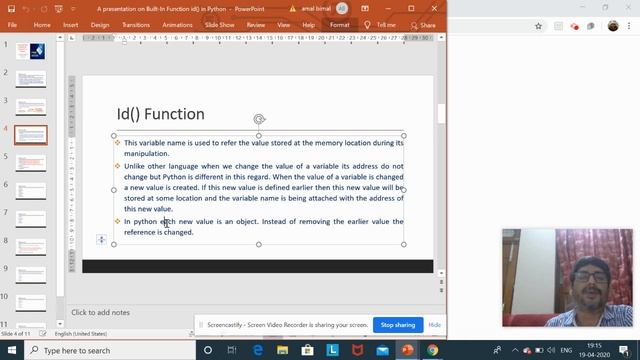Stop sharing the screen via Screencastify bar
The image size is (640, 360).
(398, 325)
